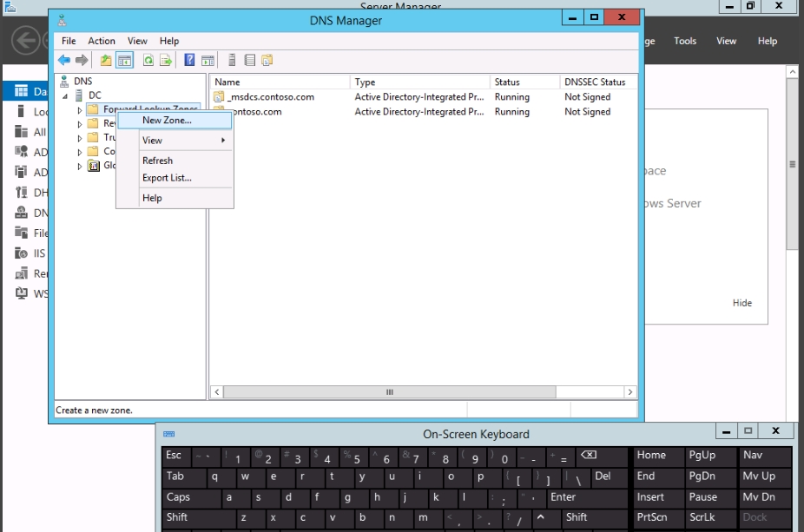This screenshot has width=804, height=532.
Task: Open Local Server in Server Manager sidebar
Action: tap(21, 111)
